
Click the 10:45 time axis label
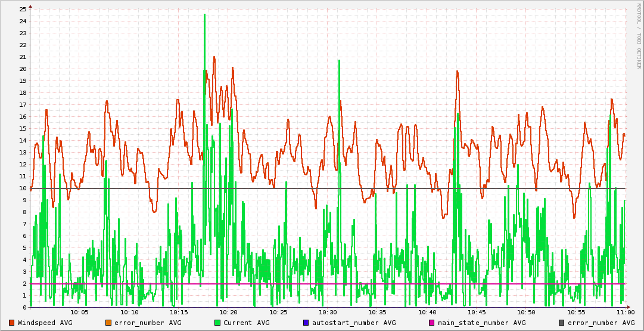[x=477, y=313]
